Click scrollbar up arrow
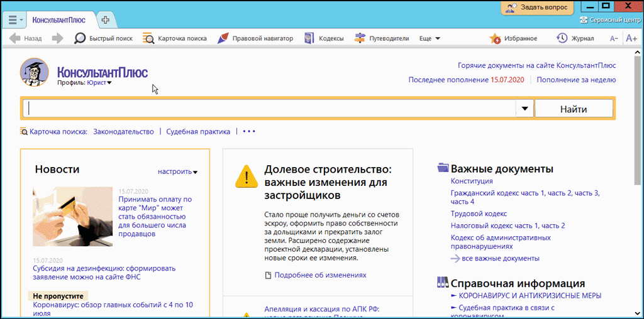The height and width of the screenshot is (319, 644). pyautogui.click(x=636, y=52)
